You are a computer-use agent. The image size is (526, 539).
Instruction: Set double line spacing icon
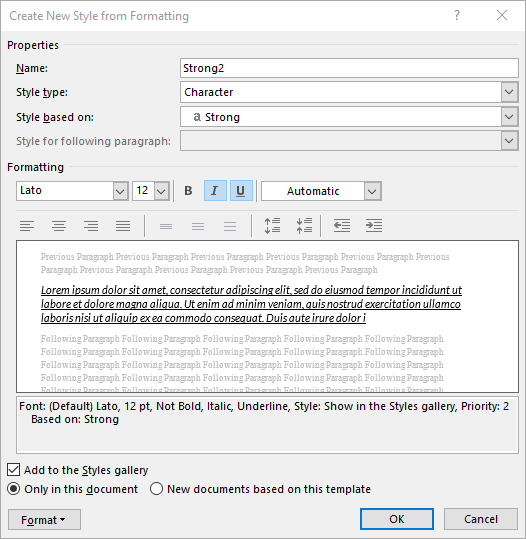coord(230,226)
